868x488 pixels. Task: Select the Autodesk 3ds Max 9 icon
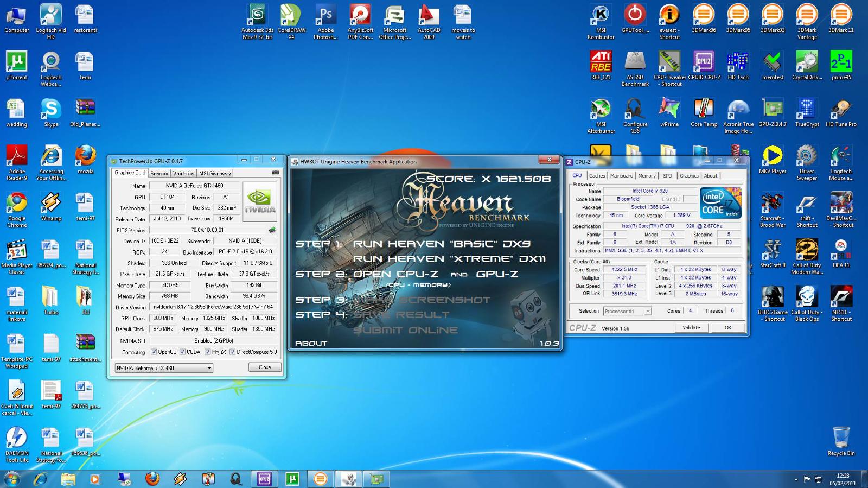point(257,22)
